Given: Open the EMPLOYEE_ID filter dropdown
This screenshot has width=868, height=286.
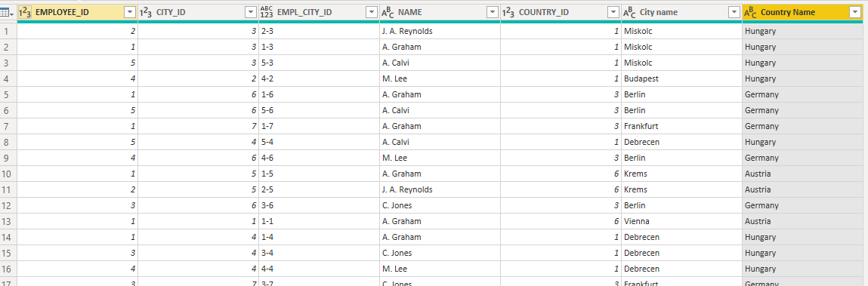Looking at the screenshot, I should point(129,12).
